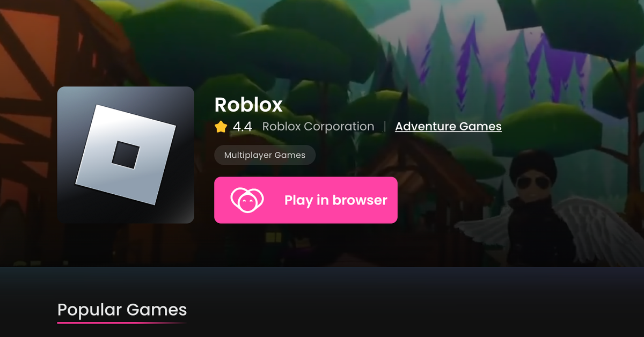Click the Popular Games section heading

tap(122, 310)
